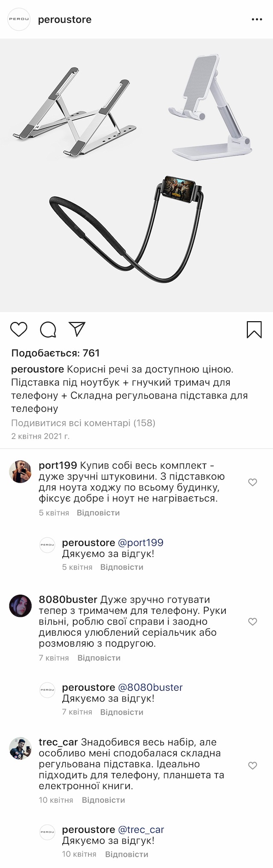Screen dimensions: 273x868
Task: View the list of 761 likes
Action: 55,353
